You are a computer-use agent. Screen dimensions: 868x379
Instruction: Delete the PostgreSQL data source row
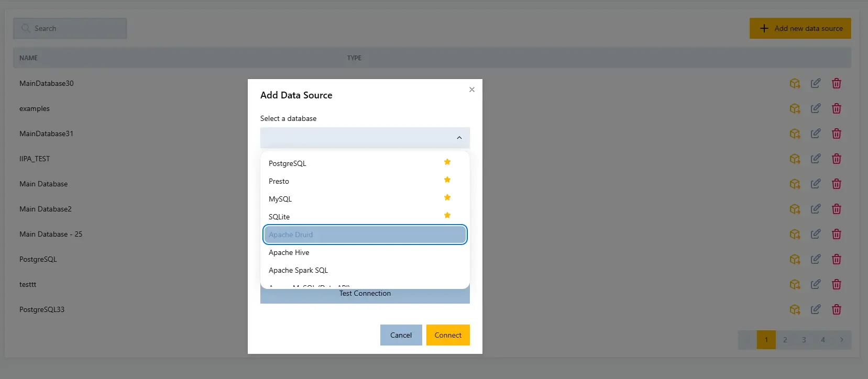837,259
